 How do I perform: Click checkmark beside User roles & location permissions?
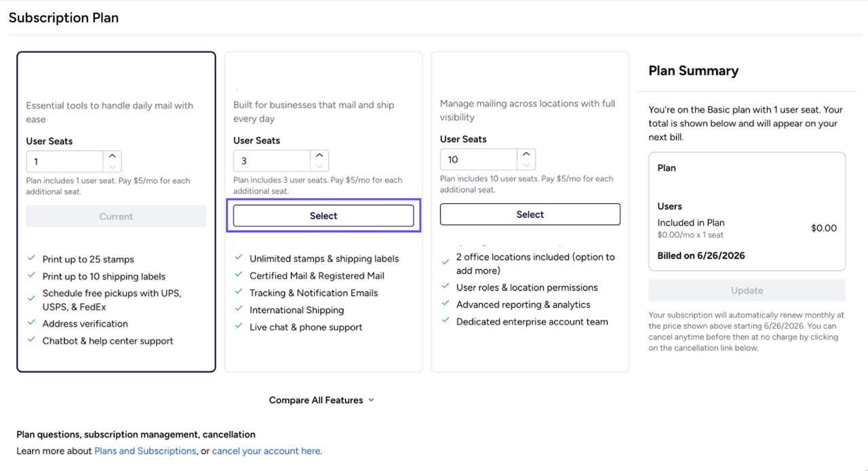coord(446,286)
